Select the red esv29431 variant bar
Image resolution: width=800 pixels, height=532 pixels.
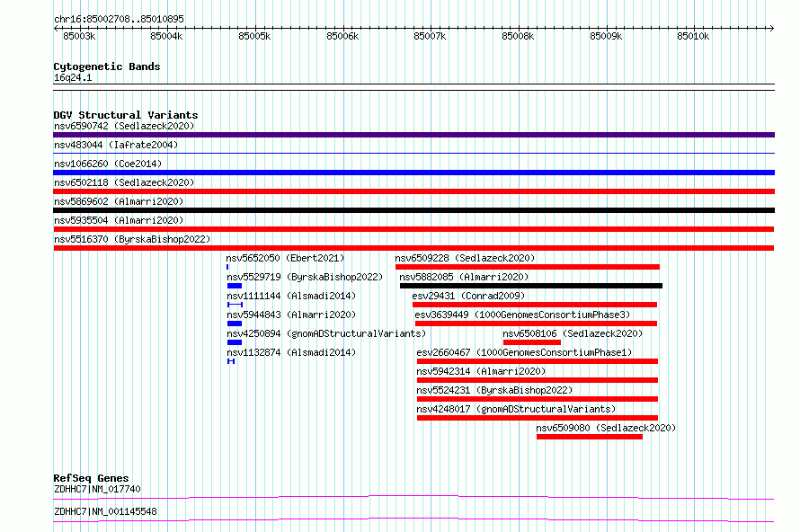tap(535, 305)
